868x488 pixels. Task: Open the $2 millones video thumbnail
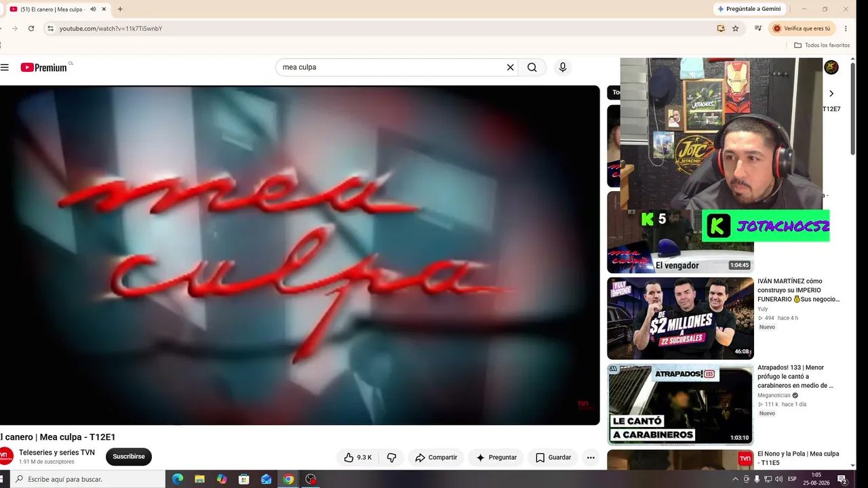[x=680, y=318]
